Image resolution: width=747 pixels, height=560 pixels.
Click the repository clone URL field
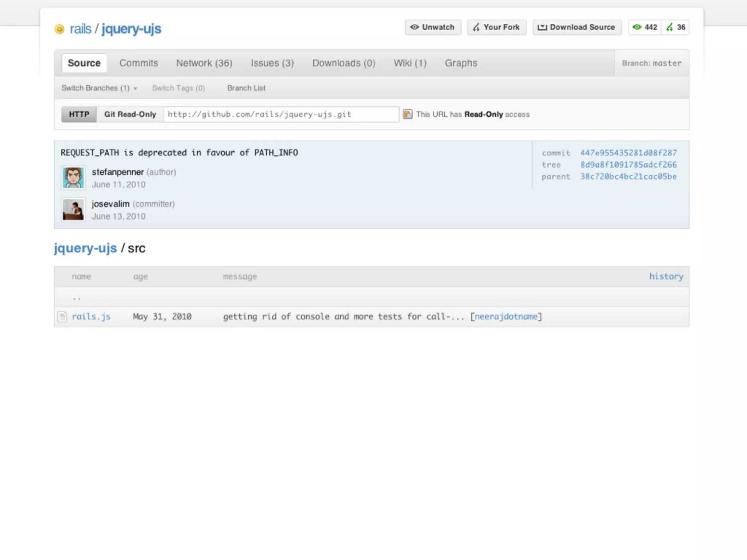[281, 114]
